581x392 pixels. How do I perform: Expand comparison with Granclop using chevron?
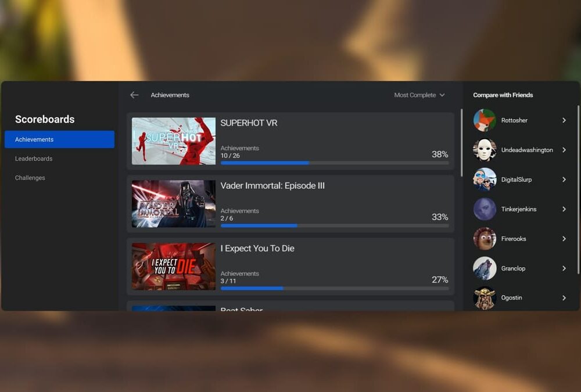click(x=564, y=268)
